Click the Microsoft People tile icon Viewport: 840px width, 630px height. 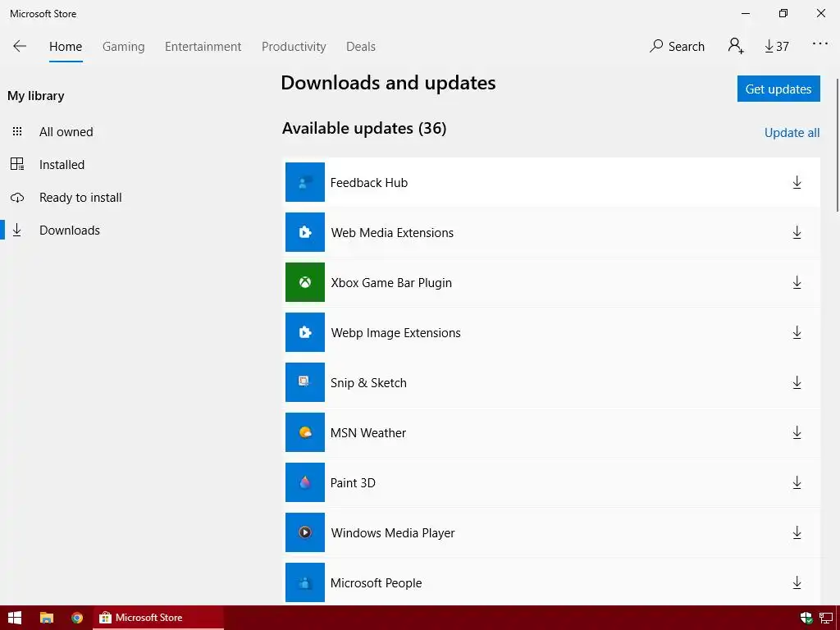(x=305, y=582)
